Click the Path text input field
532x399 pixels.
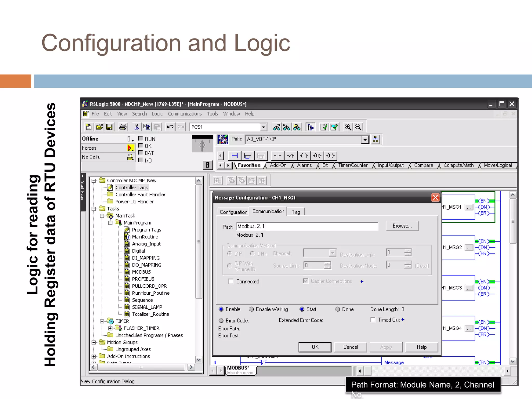(x=307, y=226)
